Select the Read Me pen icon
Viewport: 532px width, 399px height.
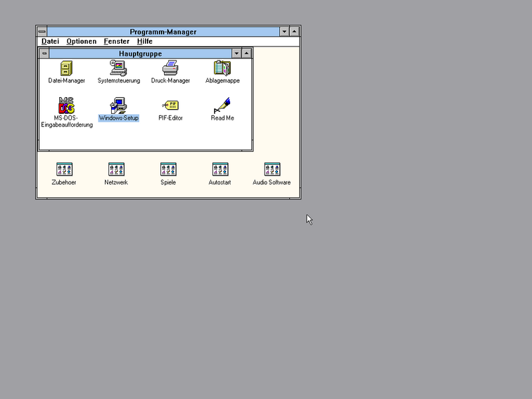222,105
